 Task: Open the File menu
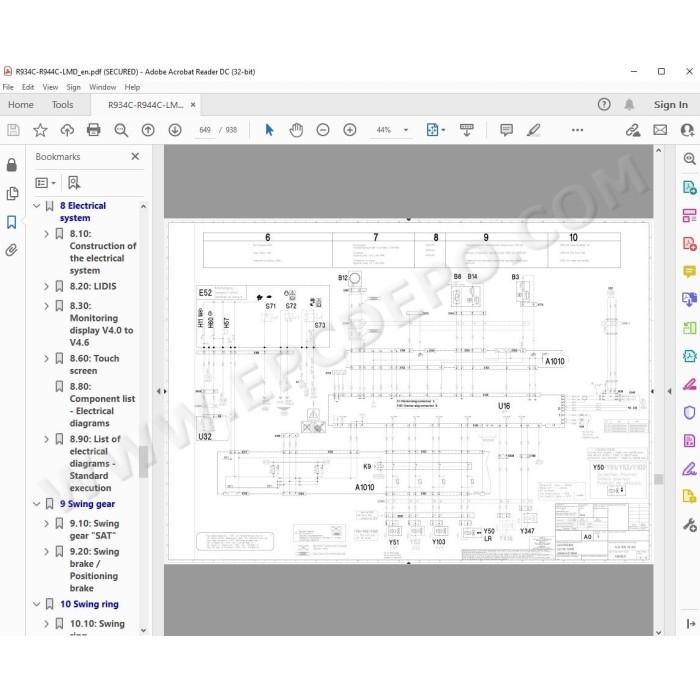(8, 87)
